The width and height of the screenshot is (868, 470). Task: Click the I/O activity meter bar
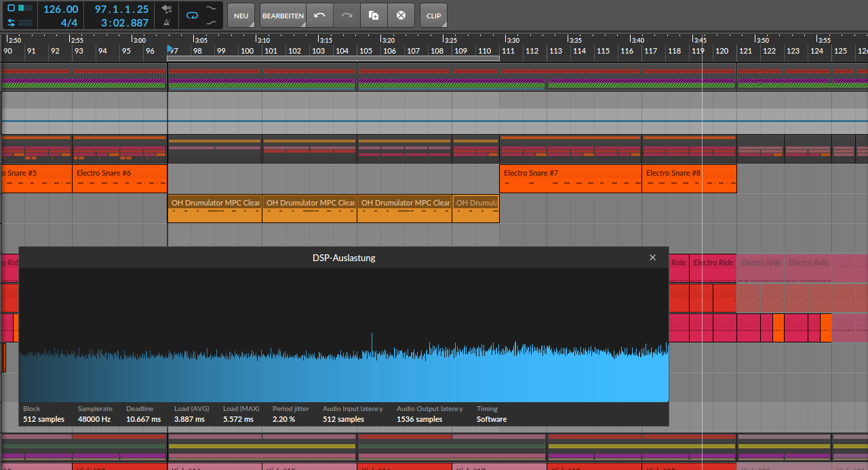pos(25,22)
